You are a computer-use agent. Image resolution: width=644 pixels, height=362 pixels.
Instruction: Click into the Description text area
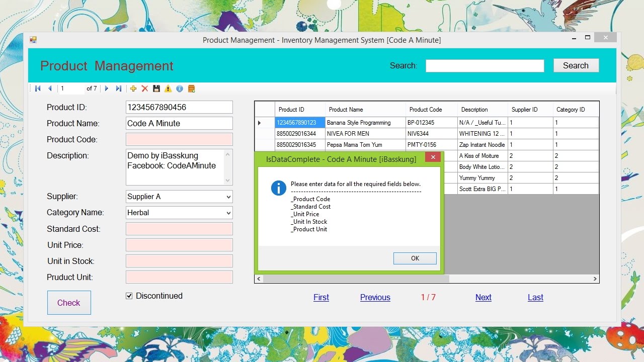click(x=175, y=167)
